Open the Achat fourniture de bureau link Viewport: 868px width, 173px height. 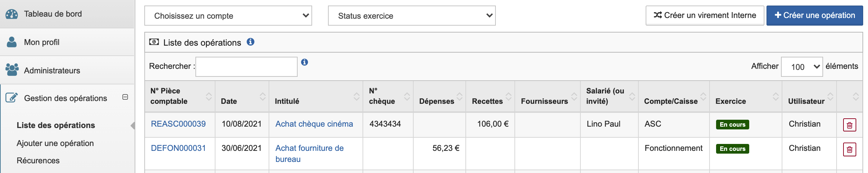(x=310, y=154)
